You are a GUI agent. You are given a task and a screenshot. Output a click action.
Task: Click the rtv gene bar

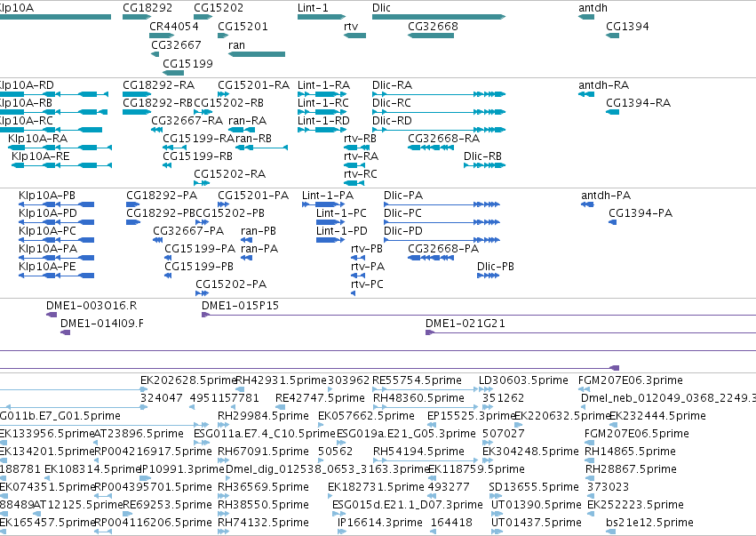[354, 36]
